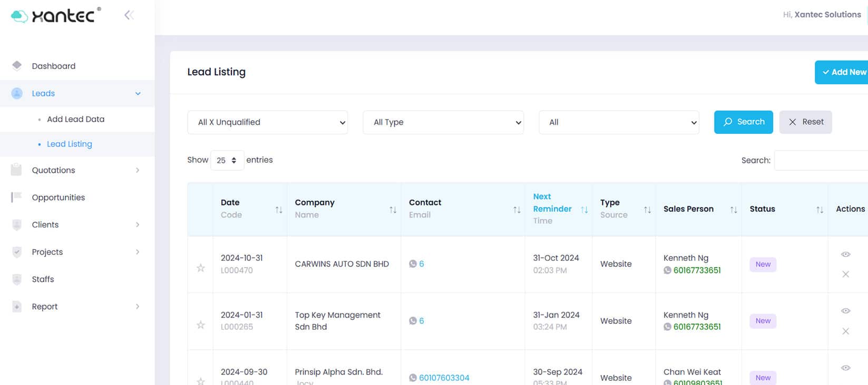Open the All Type dropdown
This screenshot has width=868, height=385.
[443, 122]
